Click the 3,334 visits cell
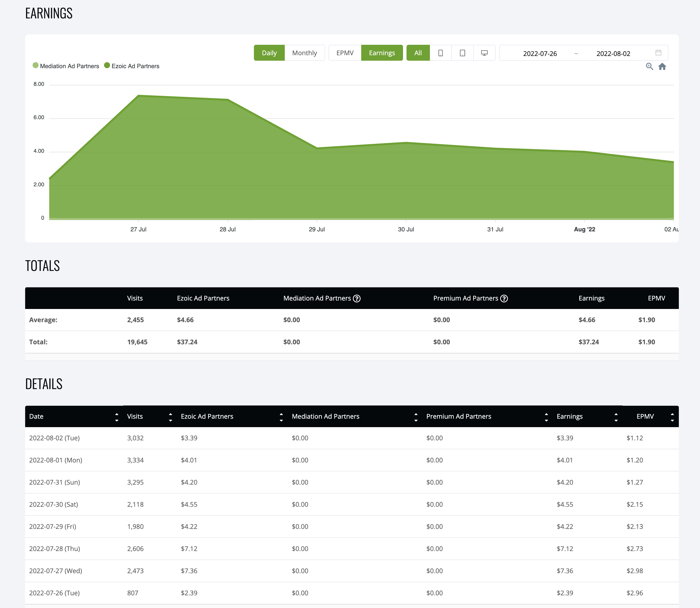 coord(135,460)
